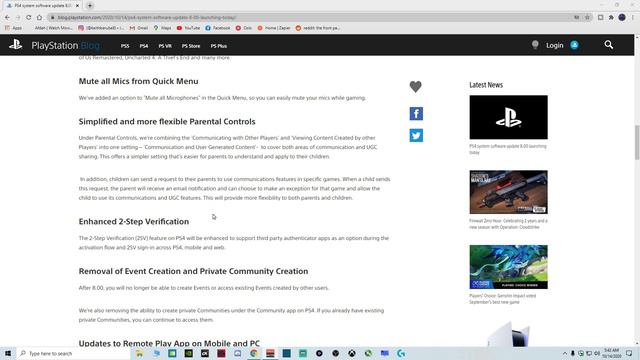Open the Maps bookmark
This screenshot has height=360, width=640.
click(x=162, y=28)
